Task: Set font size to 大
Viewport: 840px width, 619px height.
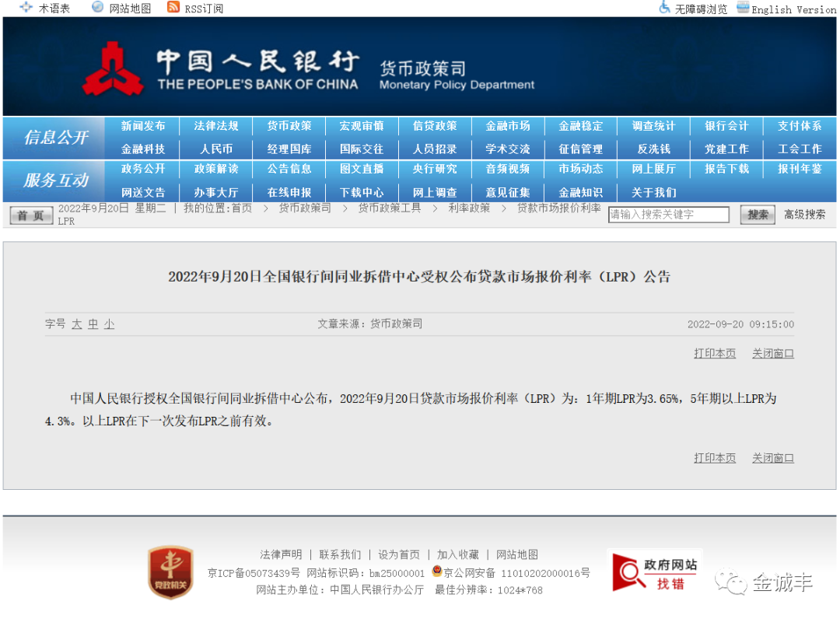Action: point(77,324)
